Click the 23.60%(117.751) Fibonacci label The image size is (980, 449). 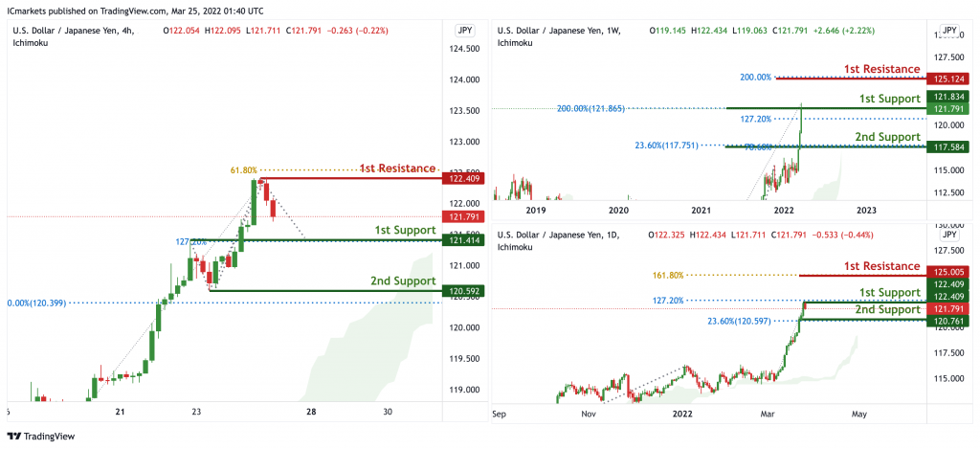[667, 146]
